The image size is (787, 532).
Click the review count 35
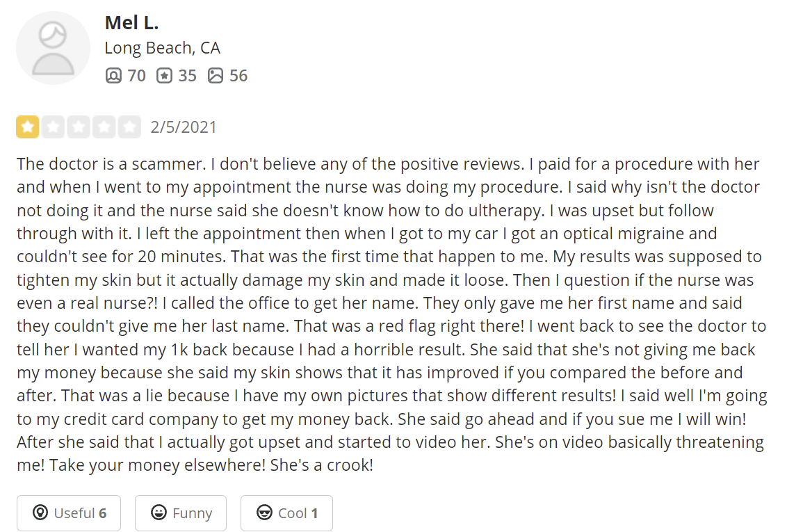coord(187,76)
